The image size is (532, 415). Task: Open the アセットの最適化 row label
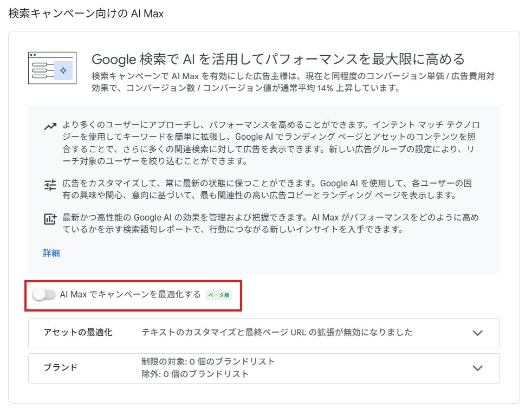click(78, 332)
